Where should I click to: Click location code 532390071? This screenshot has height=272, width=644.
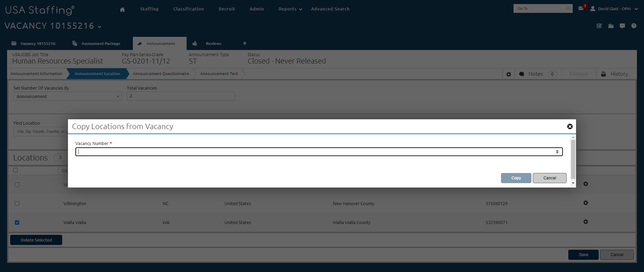(496, 222)
